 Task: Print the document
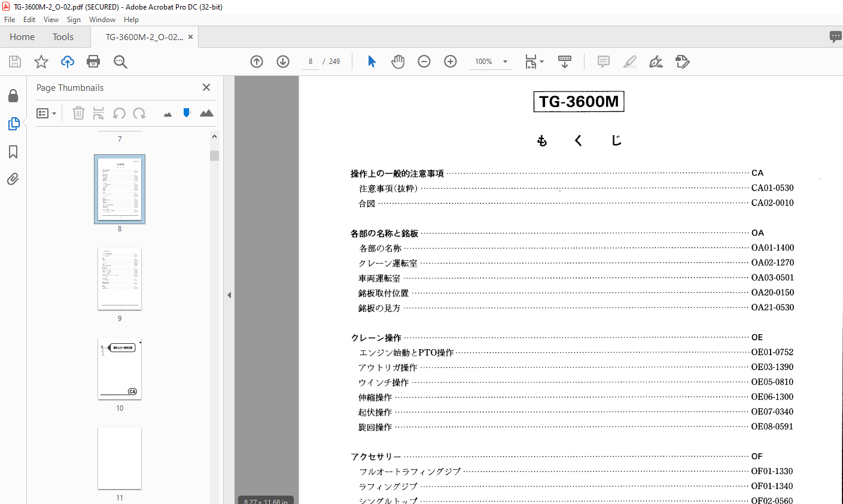(93, 62)
